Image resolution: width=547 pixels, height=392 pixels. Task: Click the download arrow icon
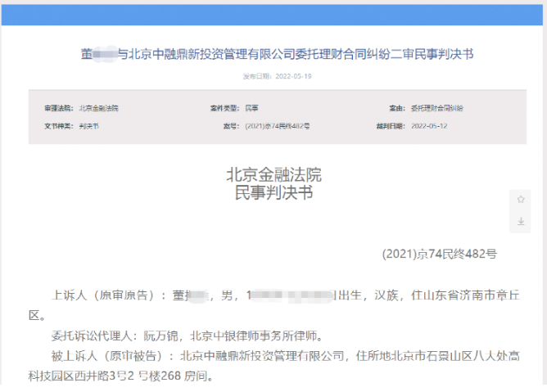tap(521, 221)
